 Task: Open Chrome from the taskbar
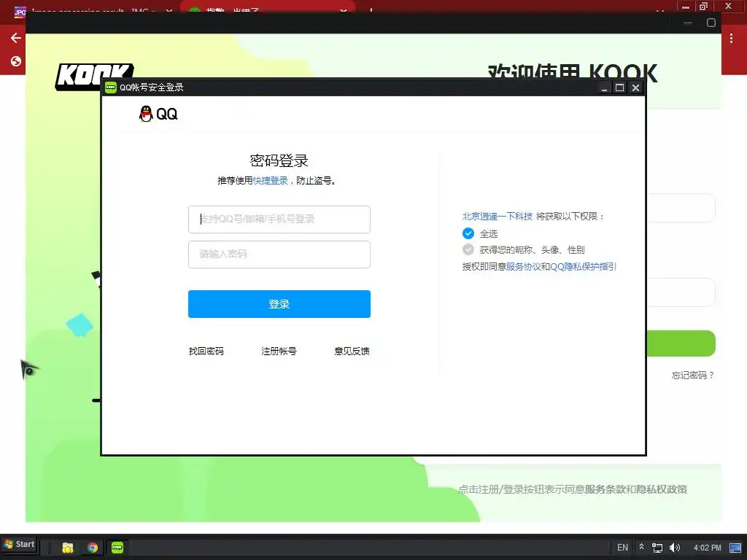(93, 548)
